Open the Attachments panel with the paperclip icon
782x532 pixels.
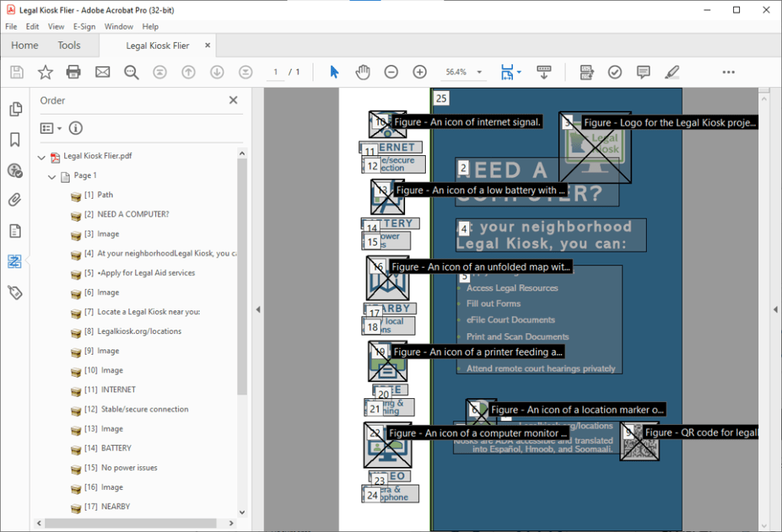[15, 199]
